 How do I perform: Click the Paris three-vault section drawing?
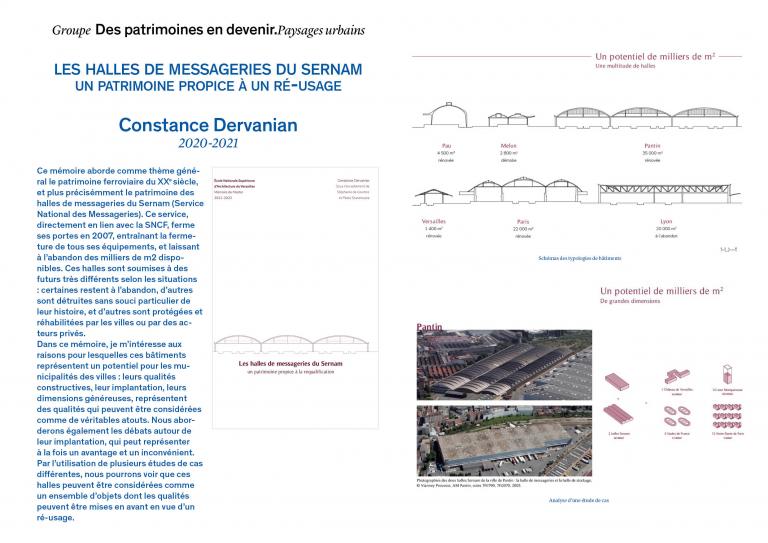[x=523, y=189]
